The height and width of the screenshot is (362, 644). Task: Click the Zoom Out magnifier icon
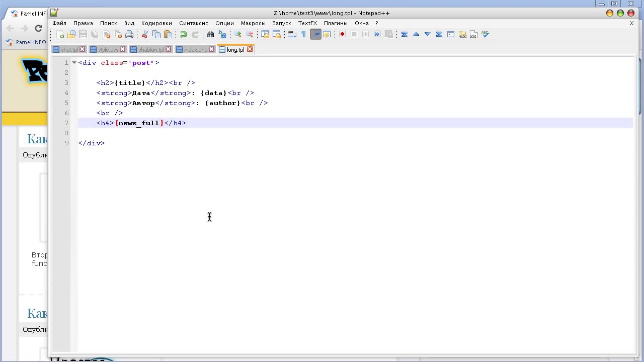(250, 34)
